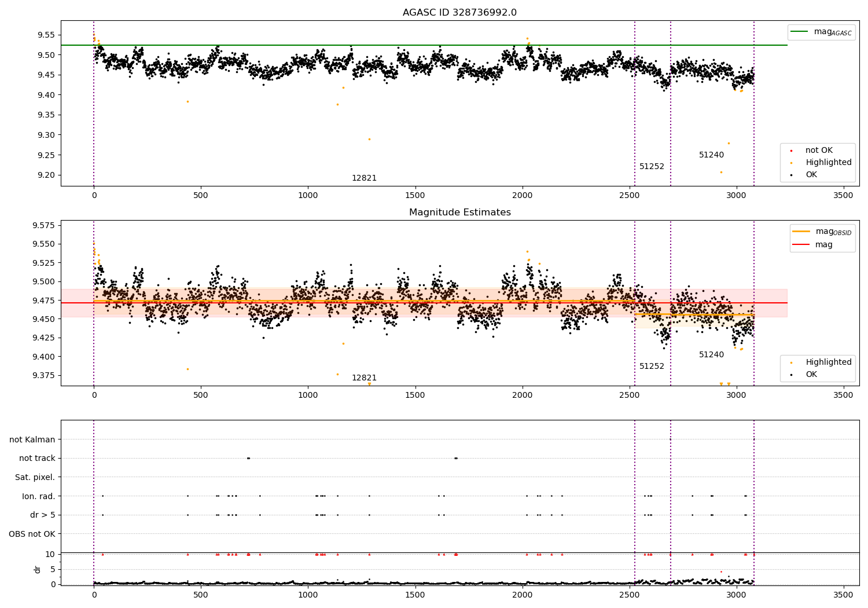Screen dimensions: 868x608
Task: Click the 1500 x-axis tick of middle plot
Action: [x=415, y=395]
